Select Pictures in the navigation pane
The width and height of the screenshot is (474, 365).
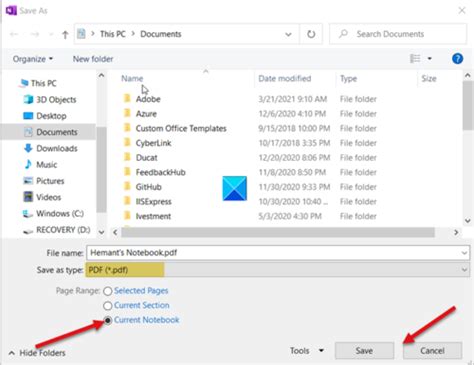[50, 181]
